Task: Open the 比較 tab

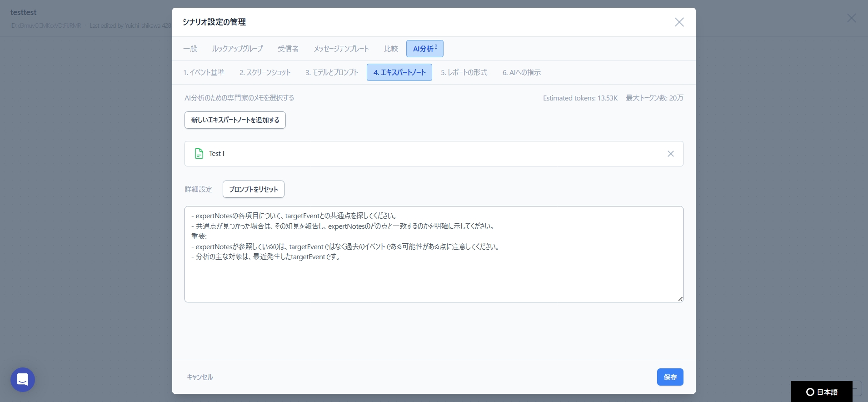Action: 391,49
